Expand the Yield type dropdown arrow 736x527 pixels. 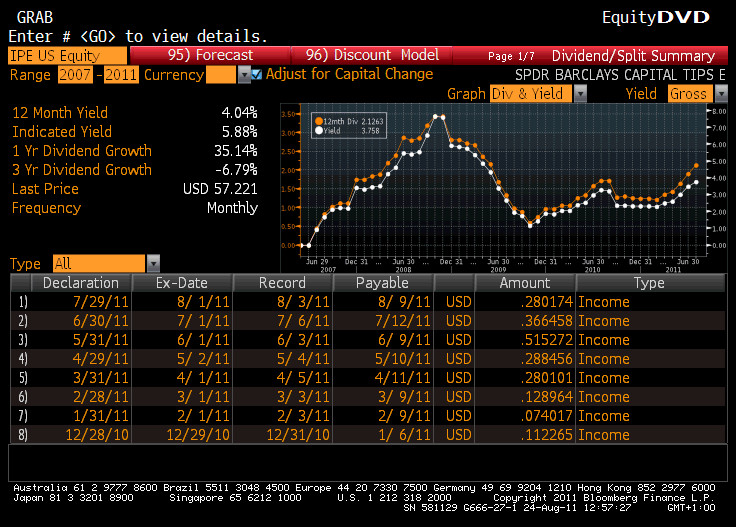pyautogui.click(x=721, y=94)
